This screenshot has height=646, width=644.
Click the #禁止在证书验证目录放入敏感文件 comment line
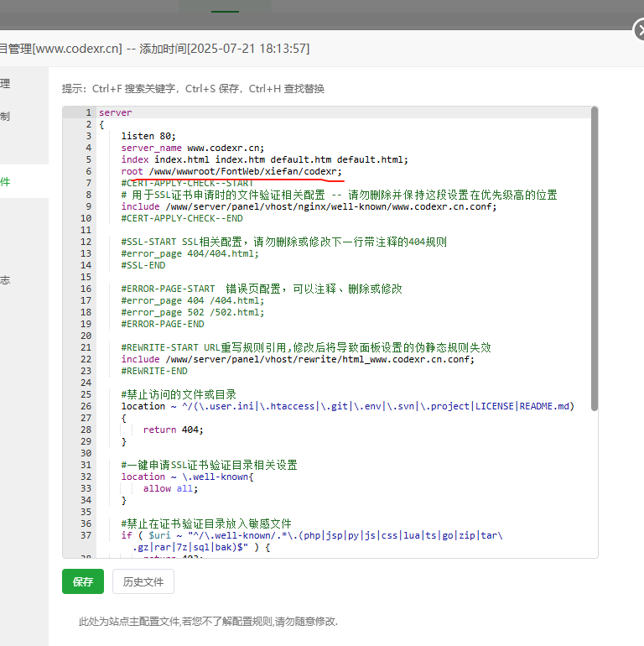coord(206,524)
